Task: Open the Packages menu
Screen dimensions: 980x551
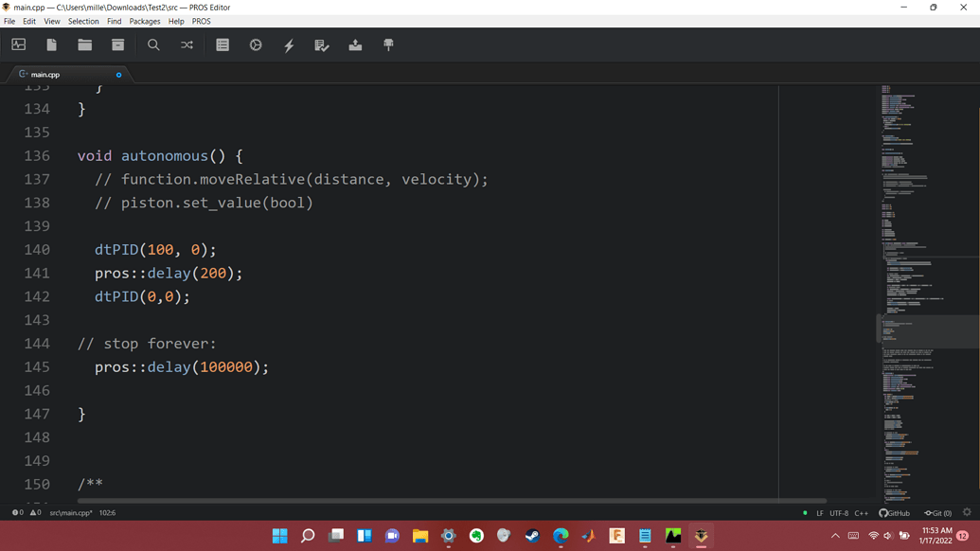Action: (145, 21)
